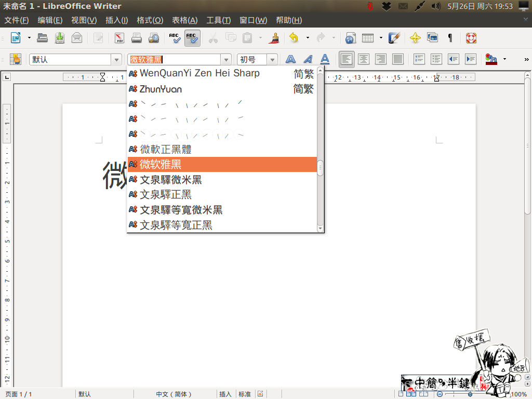
Task: Toggle Show Draw functions
Action: (394, 37)
